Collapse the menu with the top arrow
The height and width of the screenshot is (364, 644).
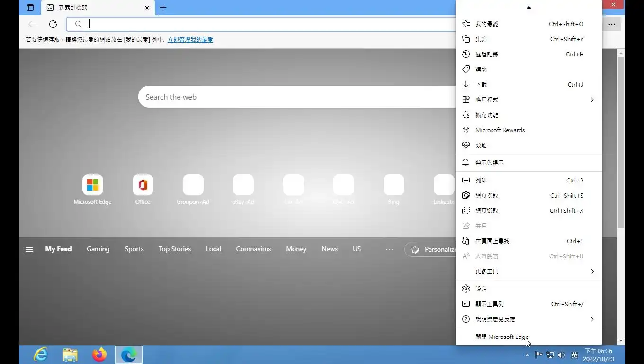pos(529,8)
